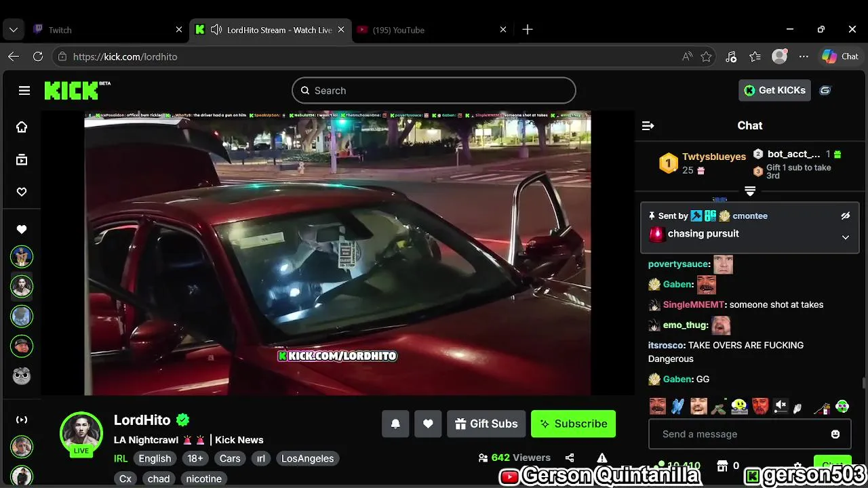The image size is (868, 488).
Task: Select the LosAngeles tag
Action: pyautogui.click(x=307, y=458)
